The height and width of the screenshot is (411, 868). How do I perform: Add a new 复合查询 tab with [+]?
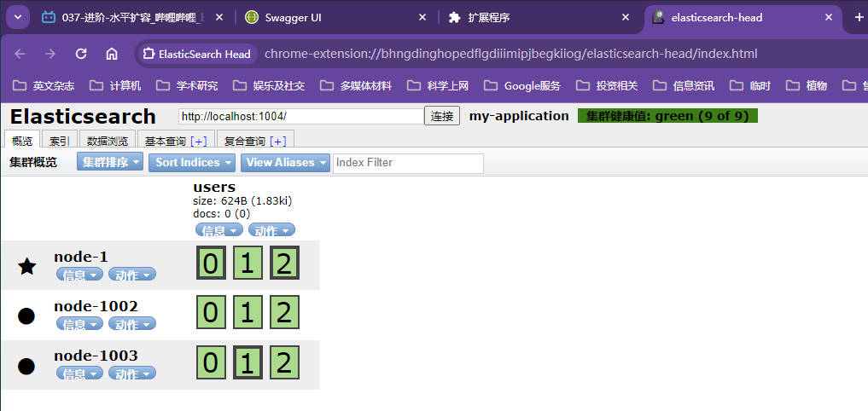point(278,141)
